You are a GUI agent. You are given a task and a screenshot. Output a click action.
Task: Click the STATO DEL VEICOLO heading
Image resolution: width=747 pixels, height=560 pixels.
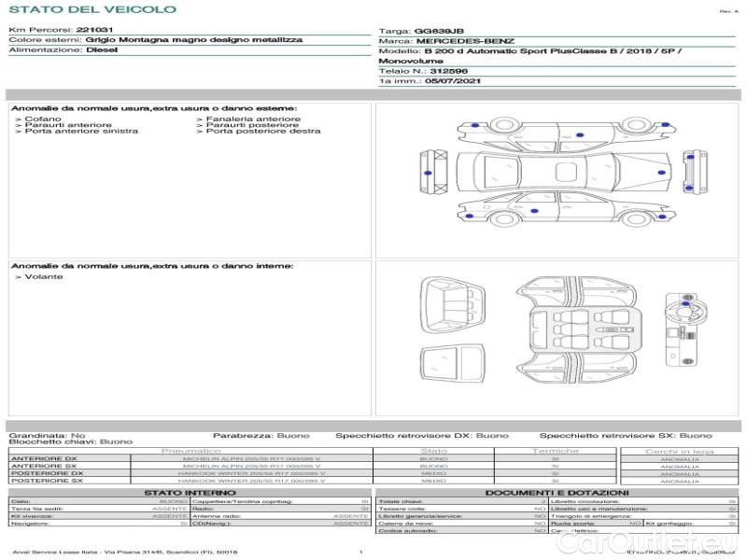coord(92,9)
